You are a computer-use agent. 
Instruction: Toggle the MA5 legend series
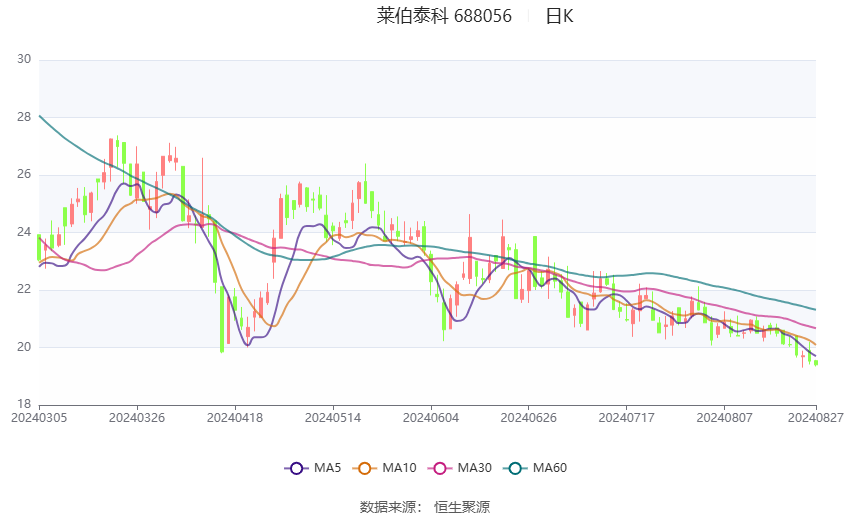click(x=313, y=468)
